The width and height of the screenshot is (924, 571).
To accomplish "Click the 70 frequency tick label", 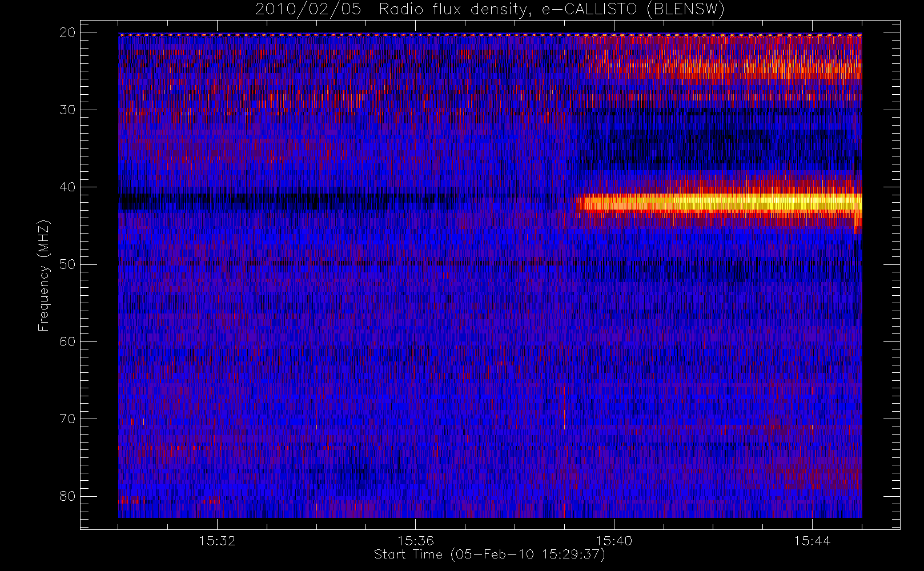I will click(x=67, y=419).
